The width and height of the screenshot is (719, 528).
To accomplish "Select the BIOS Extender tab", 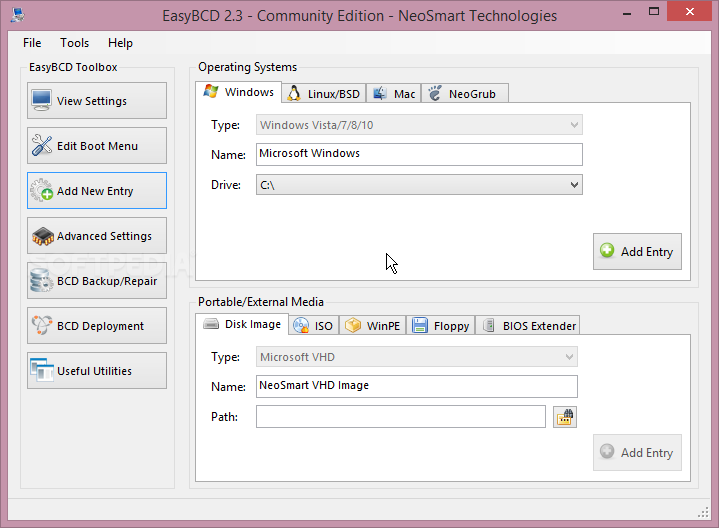I will (527, 325).
